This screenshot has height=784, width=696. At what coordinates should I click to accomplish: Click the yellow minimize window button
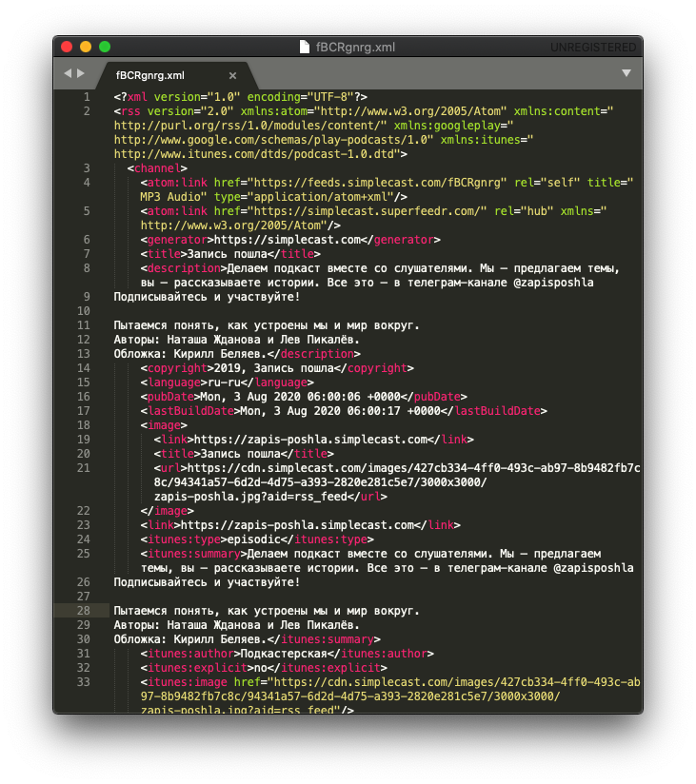click(x=86, y=47)
